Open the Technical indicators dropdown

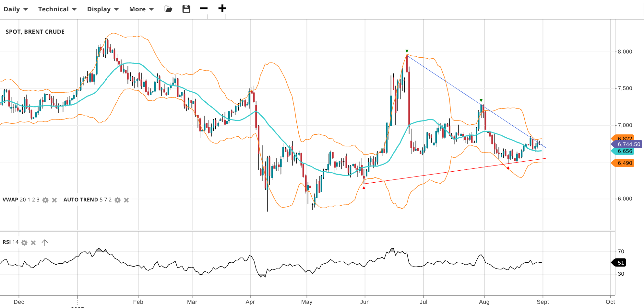[x=57, y=9]
